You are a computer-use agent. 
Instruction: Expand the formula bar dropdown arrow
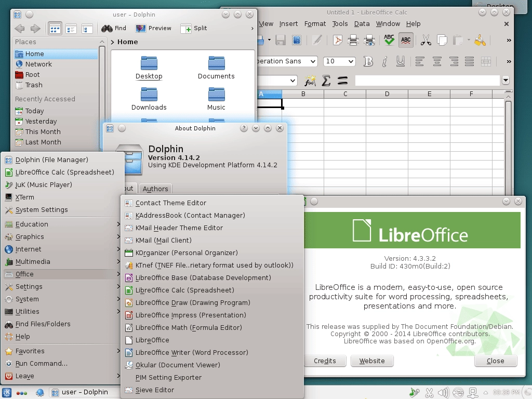pos(506,81)
